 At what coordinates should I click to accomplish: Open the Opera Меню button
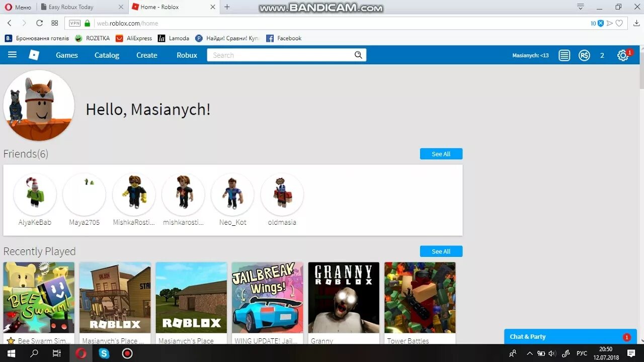tap(18, 7)
